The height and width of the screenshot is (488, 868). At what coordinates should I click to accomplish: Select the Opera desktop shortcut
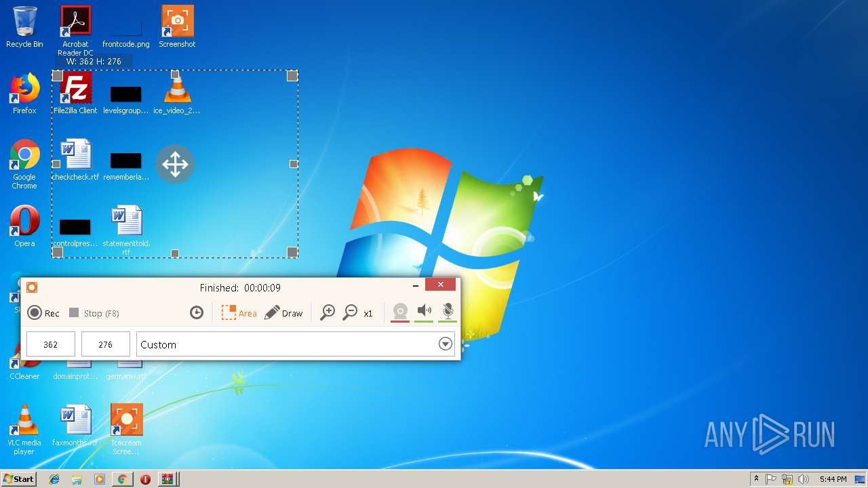[x=24, y=226]
